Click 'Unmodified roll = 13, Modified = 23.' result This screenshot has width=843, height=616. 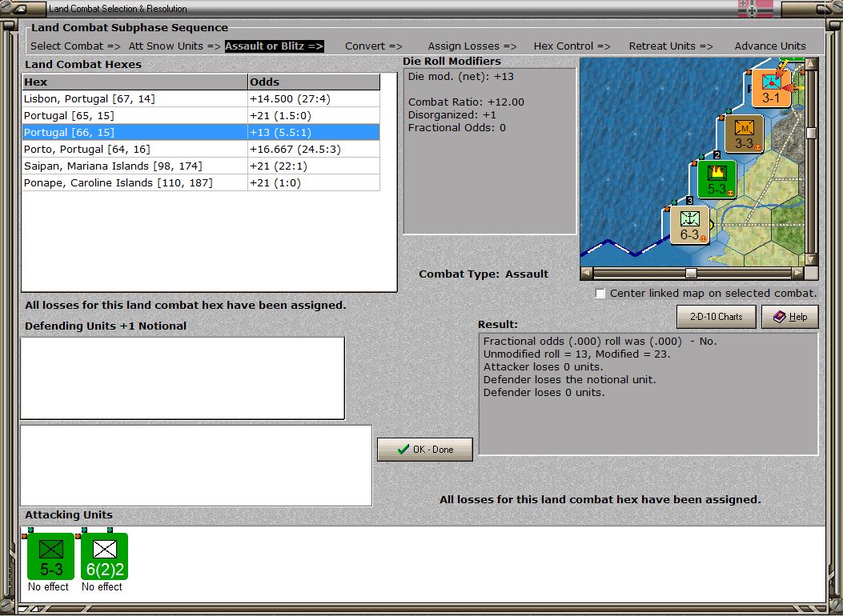pos(576,354)
